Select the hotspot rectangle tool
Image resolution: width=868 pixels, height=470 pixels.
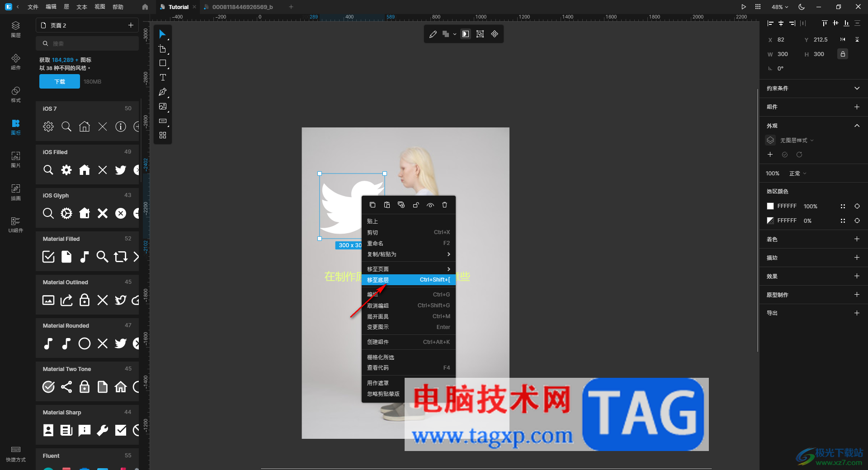coord(162,121)
